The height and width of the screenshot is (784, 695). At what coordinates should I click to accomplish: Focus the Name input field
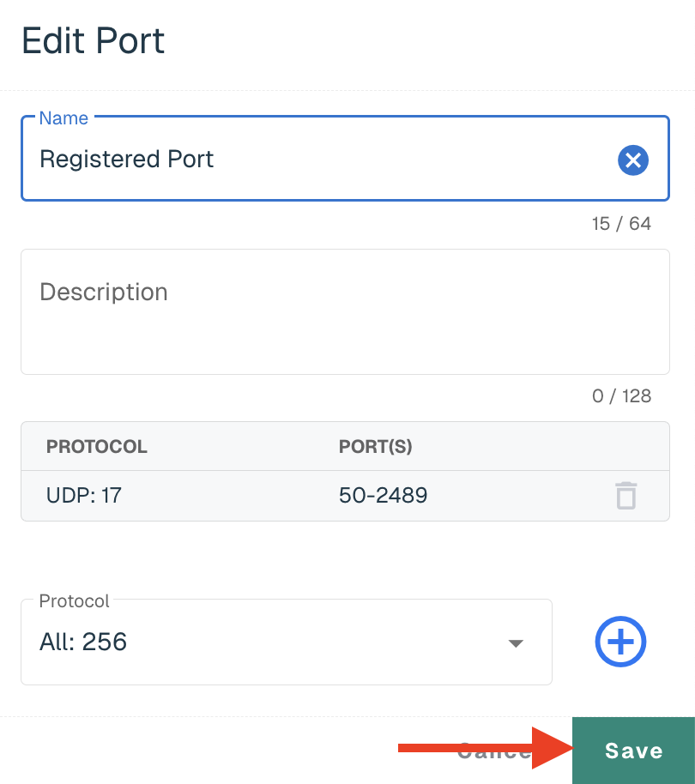tap(345, 159)
